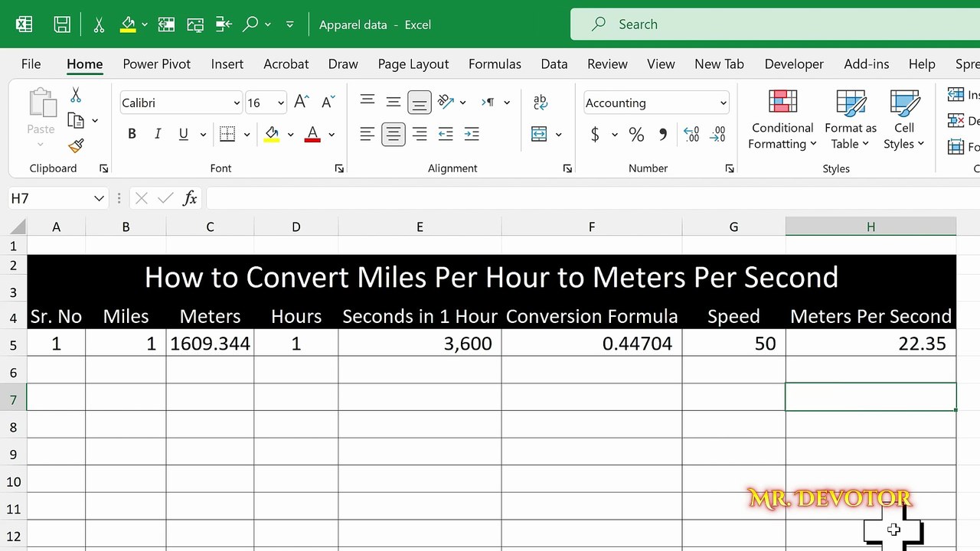The width and height of the screenshot is (980, 551).
Task: Click the Merge & Center icon
Action: [x=540, y=135]
